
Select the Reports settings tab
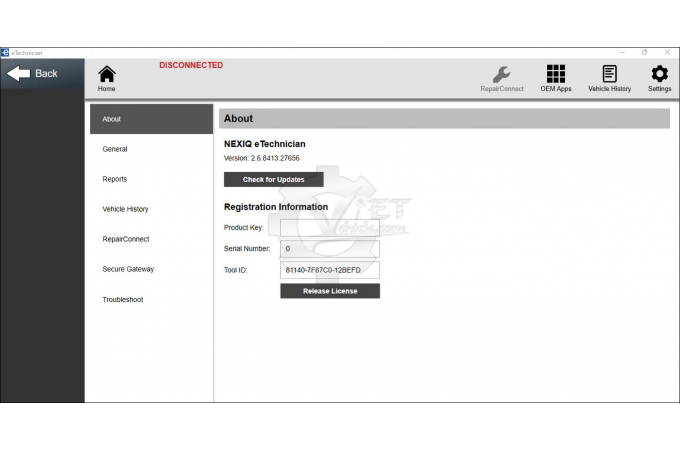tap(151, 179)
